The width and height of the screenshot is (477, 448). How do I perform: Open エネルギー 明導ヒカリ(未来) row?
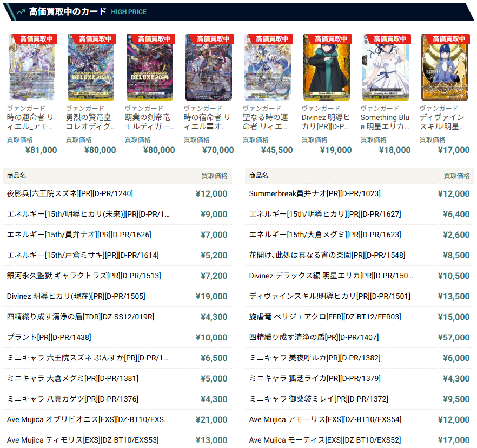pos(117,215)
